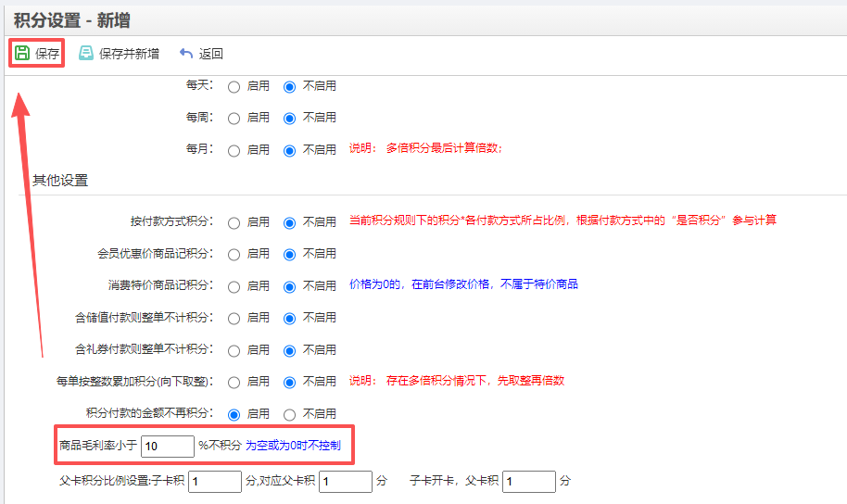Screen dimensions: 847x504
Task: Select 启用 for 每月
Action: click(234, 150)
